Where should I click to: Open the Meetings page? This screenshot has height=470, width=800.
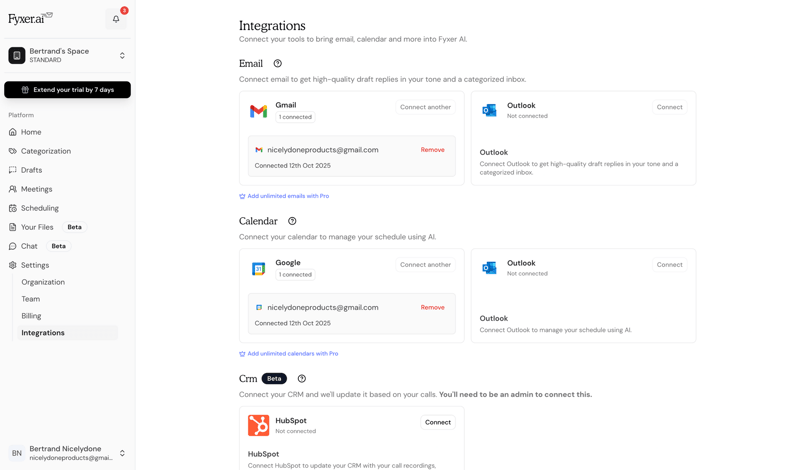[37, 189]
